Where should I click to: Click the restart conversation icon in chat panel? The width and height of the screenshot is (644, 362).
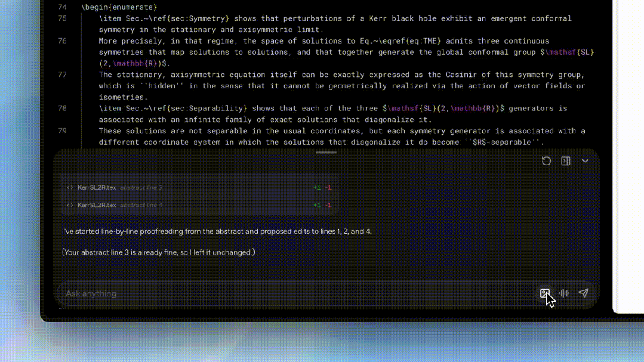(546, 161)
